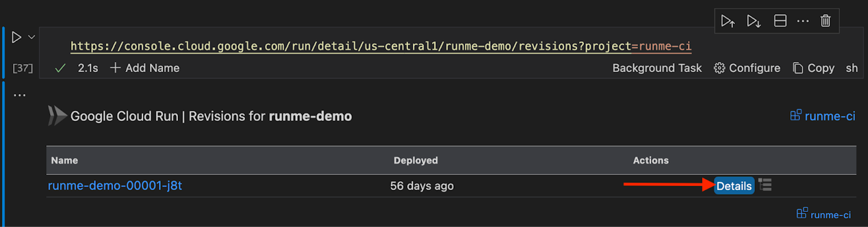The width and height of the screenshot is (868, 227).
Task: Open the output ellipsis menu on the left
Action: 20,95
